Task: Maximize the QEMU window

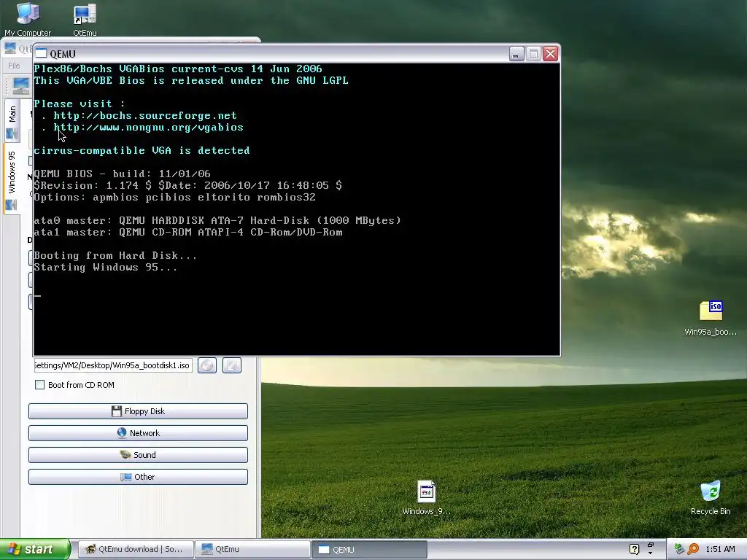Action: (533, 54)
